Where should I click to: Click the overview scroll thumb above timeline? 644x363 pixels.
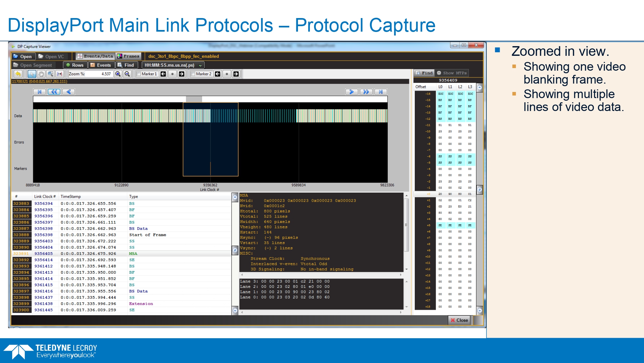coord(194,99)
